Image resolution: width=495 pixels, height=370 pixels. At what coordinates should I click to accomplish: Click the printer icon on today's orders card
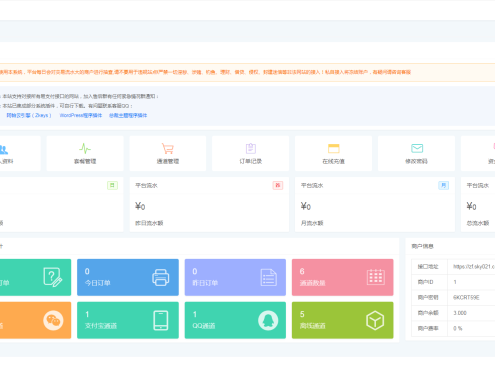[x=161, y=277]
